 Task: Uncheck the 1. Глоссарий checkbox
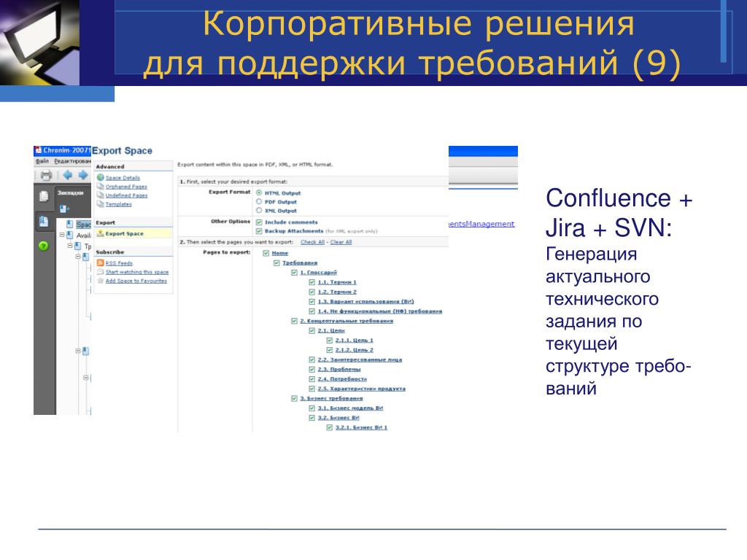[295, 273]
